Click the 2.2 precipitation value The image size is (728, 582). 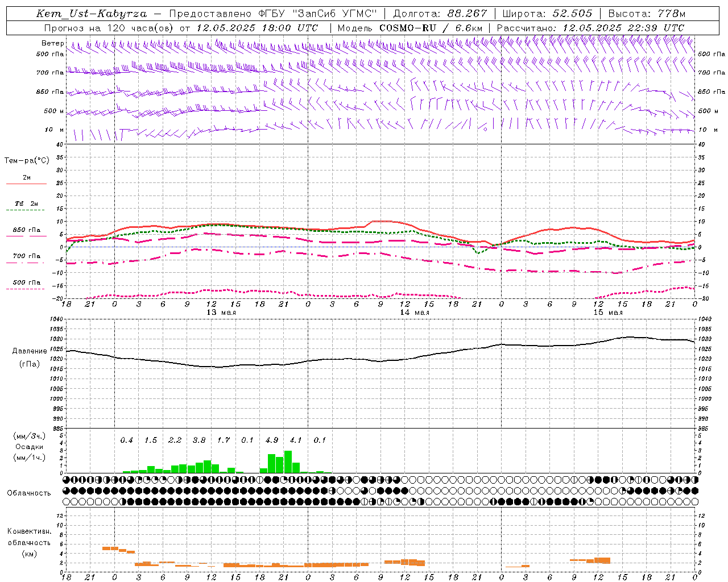tap(175, 440)
